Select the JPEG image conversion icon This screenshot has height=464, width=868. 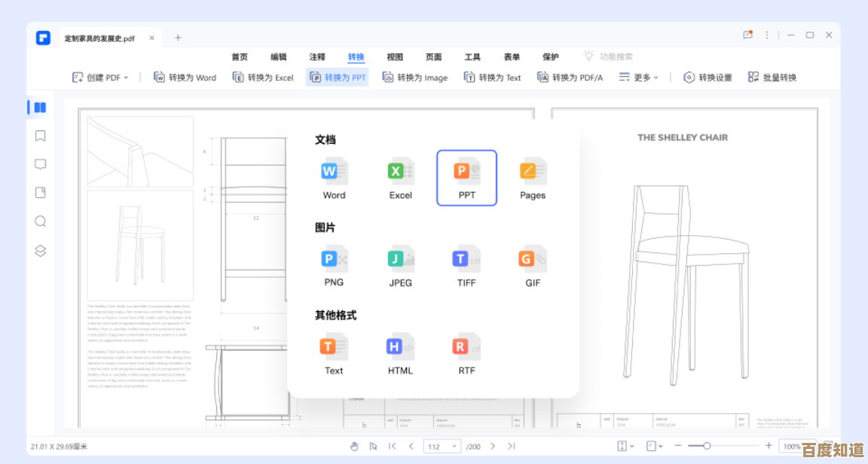[x=399, y=258]
